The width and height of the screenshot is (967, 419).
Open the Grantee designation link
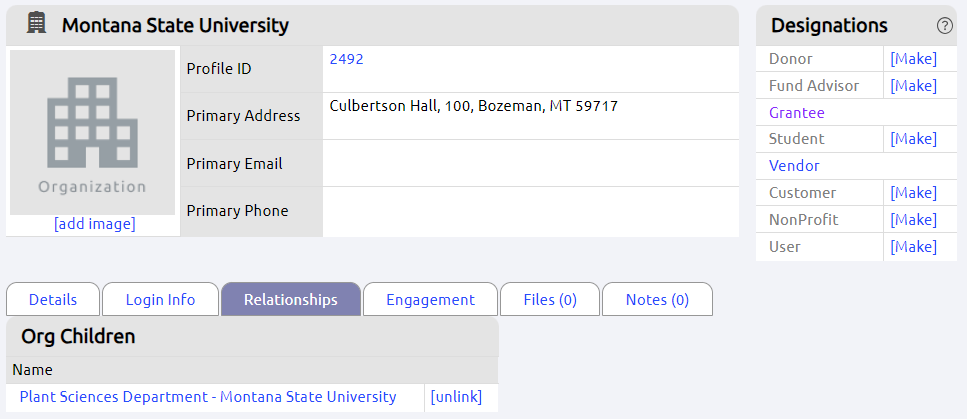(x=796, y=112)
